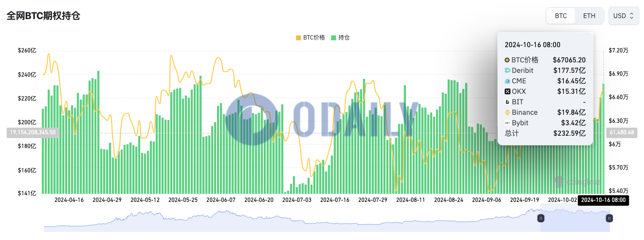The height and width of the screenshot is (240, 644).
Task: Click the green 持仓 legend swatch
Action: 333,38
